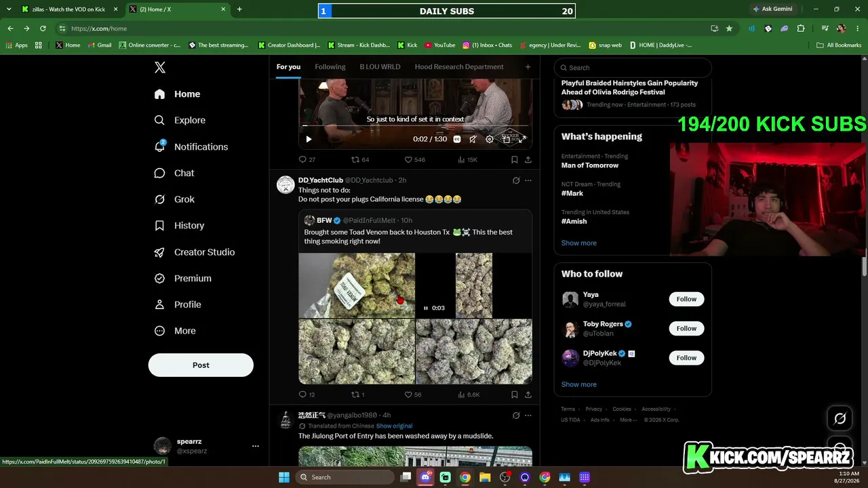
Task: Open Discord from the taskbar
Action: point(426,477)
